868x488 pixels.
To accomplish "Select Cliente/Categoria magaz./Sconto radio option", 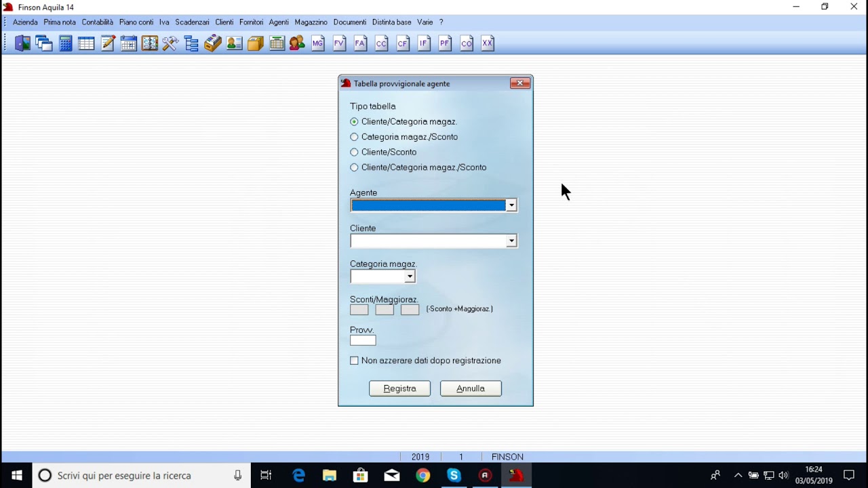I will click(x=354, y=167).
